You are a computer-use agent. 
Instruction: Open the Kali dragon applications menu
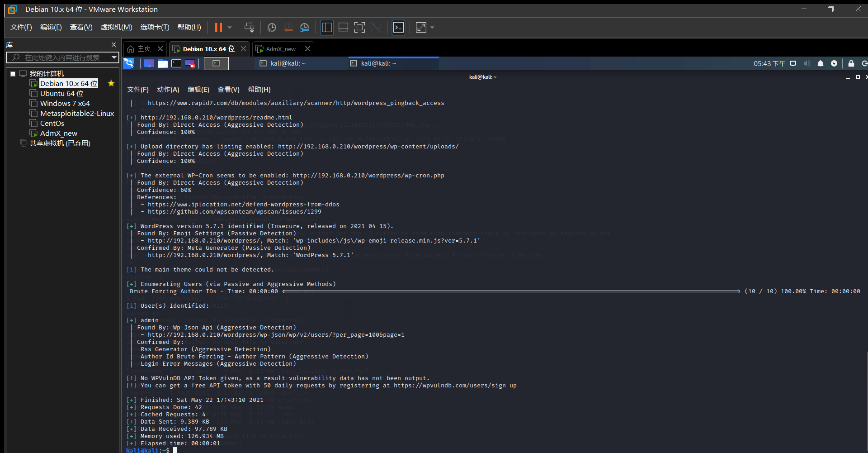coord(129,63)
